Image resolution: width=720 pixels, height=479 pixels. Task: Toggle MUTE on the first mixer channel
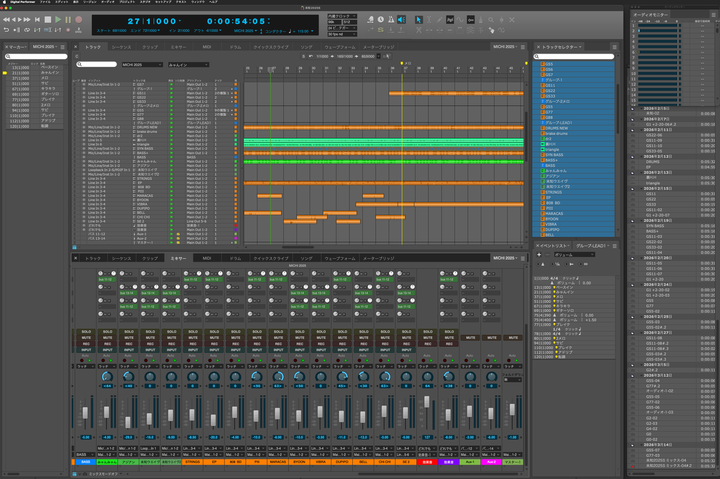point(84,338)
